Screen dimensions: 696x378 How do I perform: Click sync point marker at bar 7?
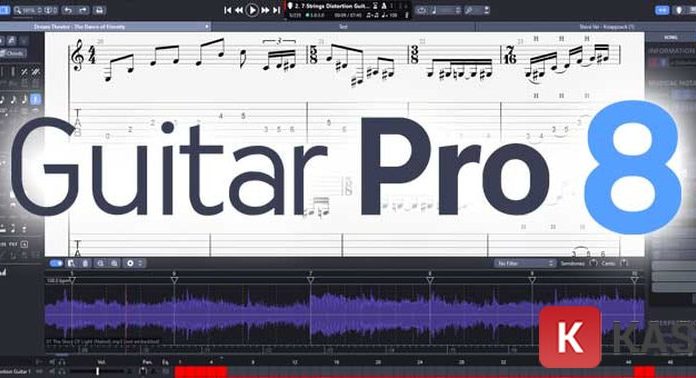click(311, 280)
